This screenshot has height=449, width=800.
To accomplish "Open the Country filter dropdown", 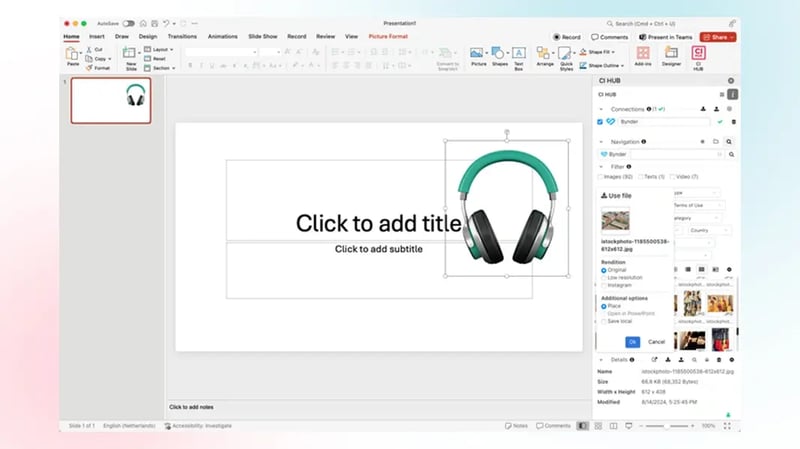I will pos(708,231).
